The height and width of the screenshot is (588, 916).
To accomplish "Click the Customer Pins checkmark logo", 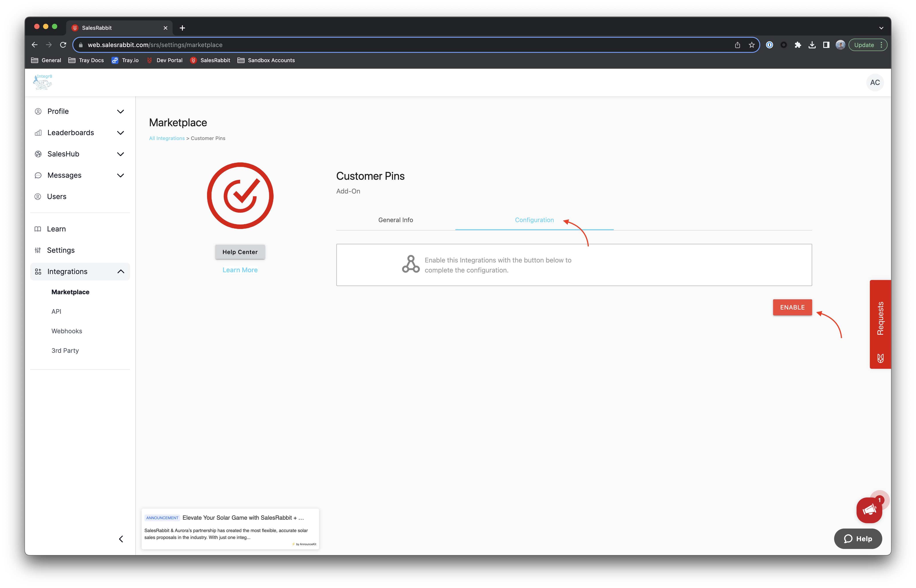I will 240,195.
